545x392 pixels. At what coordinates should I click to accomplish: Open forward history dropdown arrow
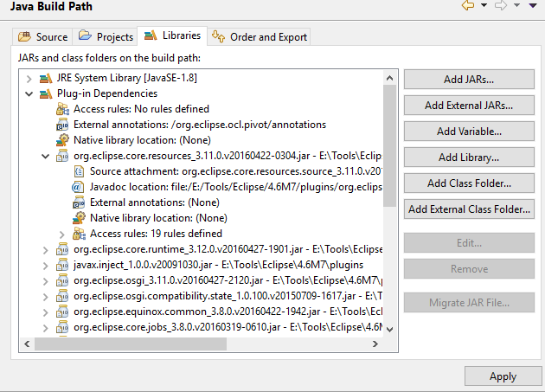[516, 5]
